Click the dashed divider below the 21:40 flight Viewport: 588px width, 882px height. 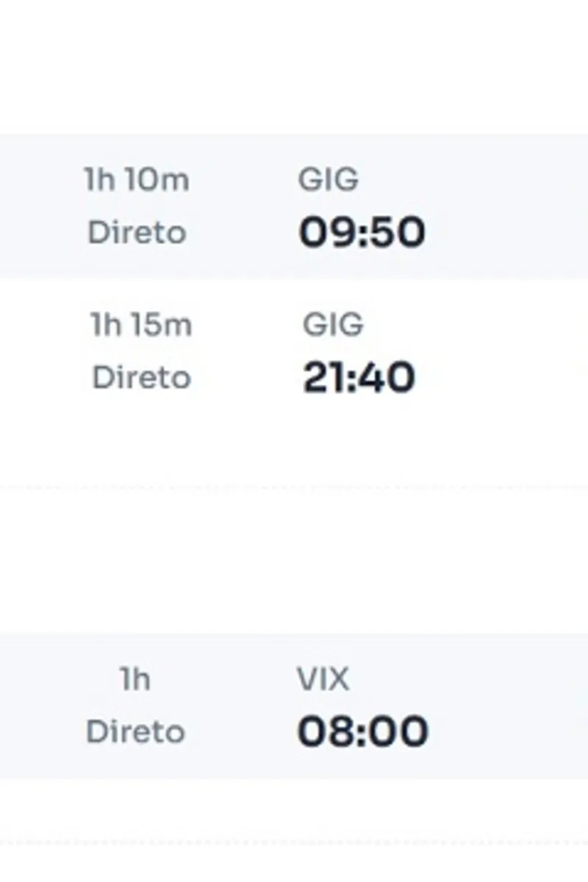(294, 486)
